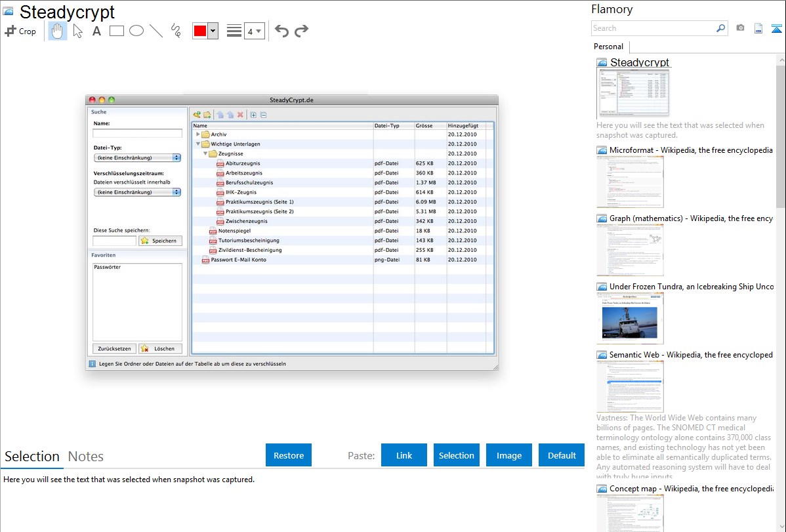Expand the Archiv folder arrow
Viewport: 786px width, 532px height.
pos(198,134)
